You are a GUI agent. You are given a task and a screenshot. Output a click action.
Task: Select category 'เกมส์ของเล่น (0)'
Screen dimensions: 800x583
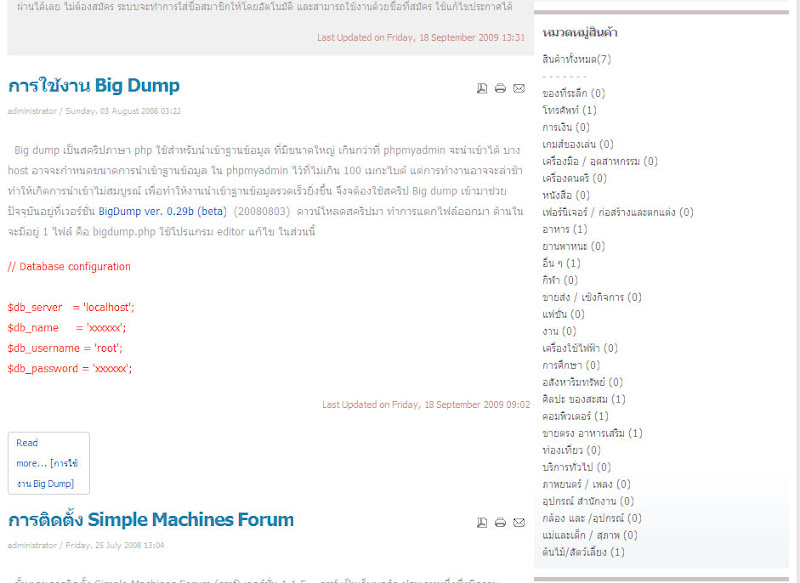point(578,144)
